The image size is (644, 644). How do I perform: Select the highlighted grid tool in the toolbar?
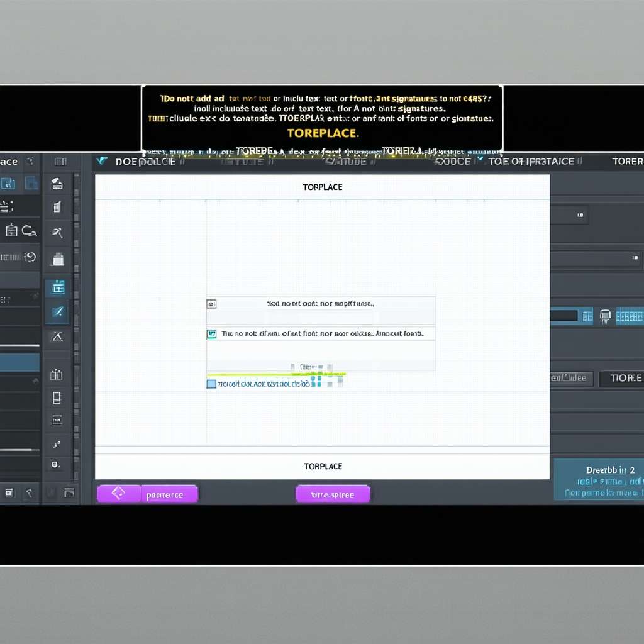pos(58,288)
